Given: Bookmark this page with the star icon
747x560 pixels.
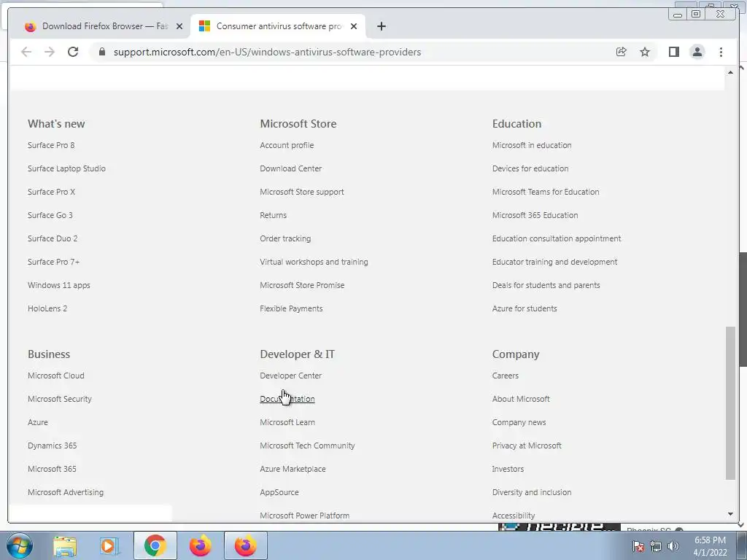Looking at the screenshot, I should pos(645,52).
